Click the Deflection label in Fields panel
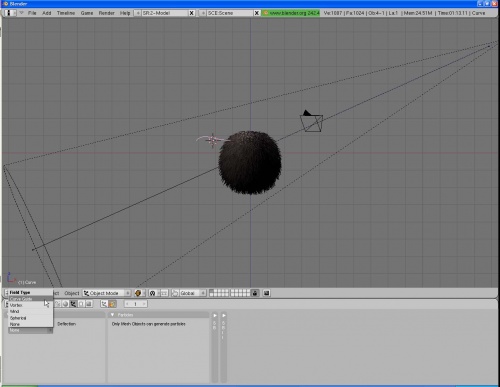Viewport: 500px width, 387px height. point(67,324)
